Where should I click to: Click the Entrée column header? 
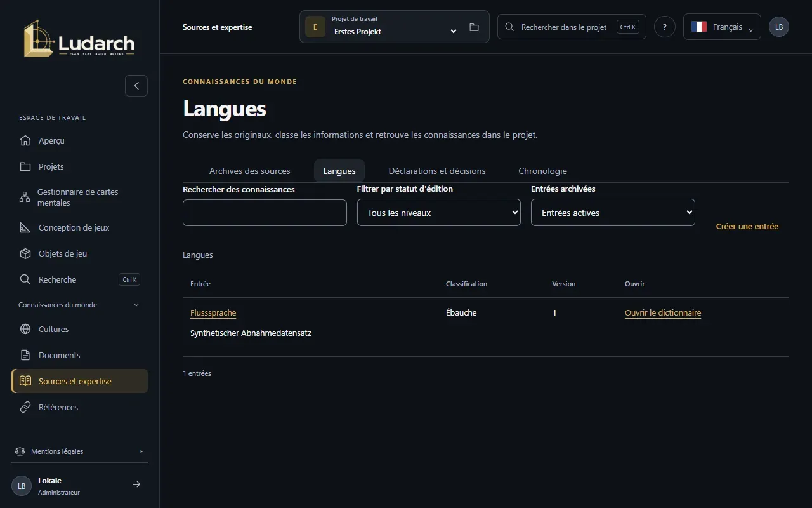pos(200,284)
